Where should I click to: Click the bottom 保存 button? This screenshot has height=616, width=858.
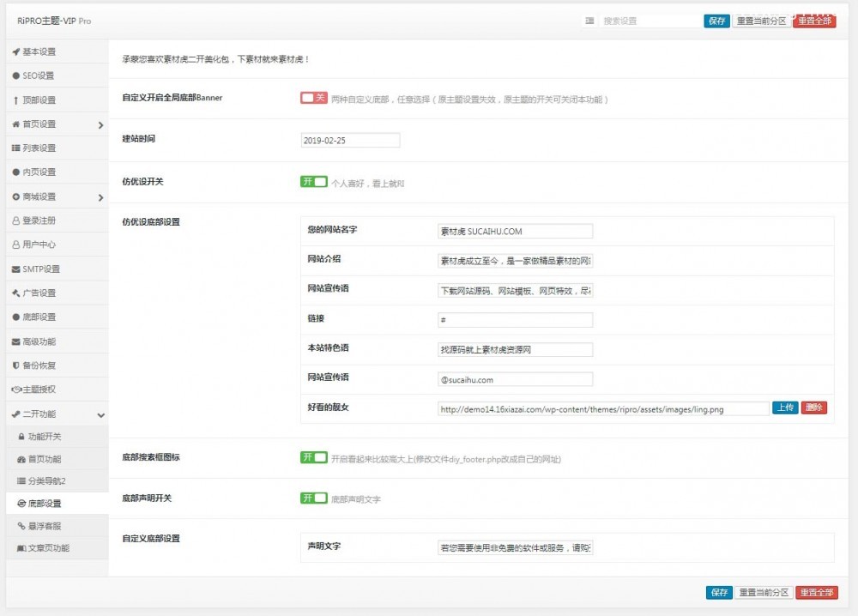719,593
